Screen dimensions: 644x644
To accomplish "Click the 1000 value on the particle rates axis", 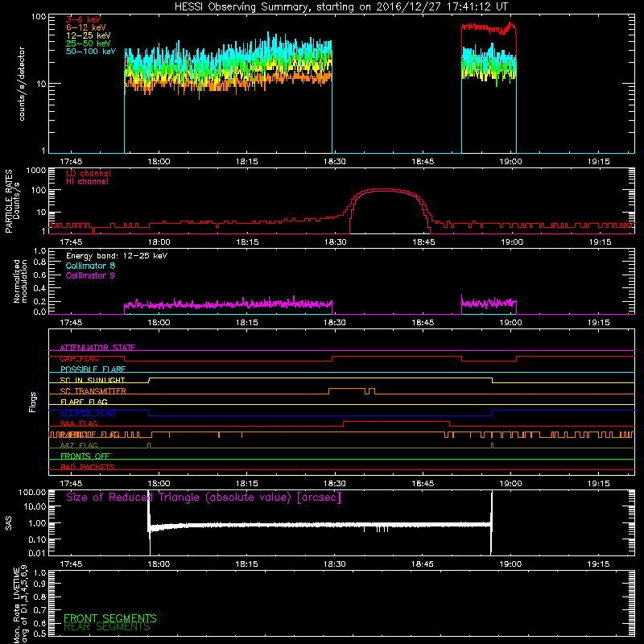I will [36, 171].
